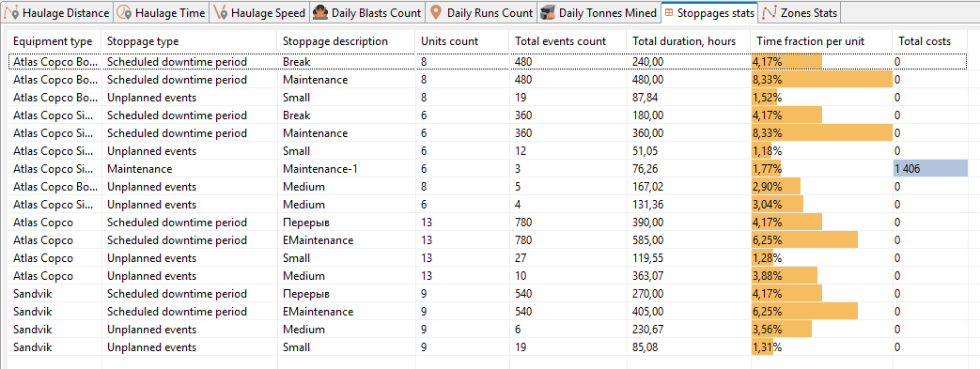The width and height of the screenshot is (980, 369).
Task: Click events count 10 cell
Action: [x=568, y=276]
